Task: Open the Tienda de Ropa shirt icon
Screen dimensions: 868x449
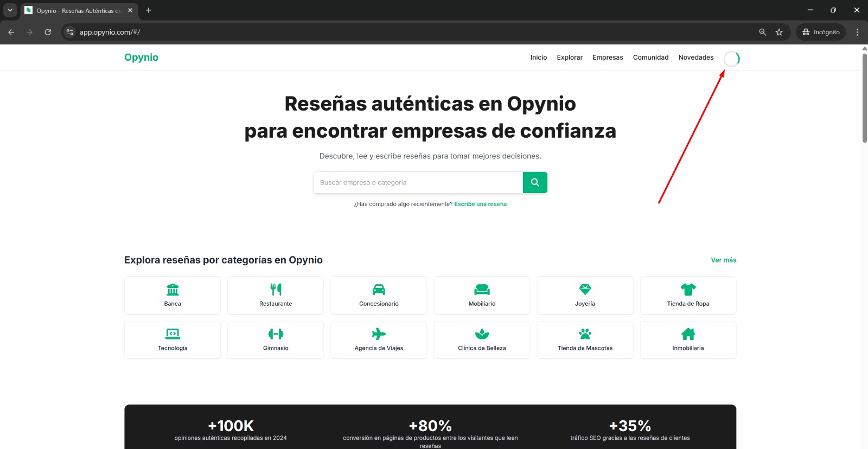Action: tap(688, 290)
